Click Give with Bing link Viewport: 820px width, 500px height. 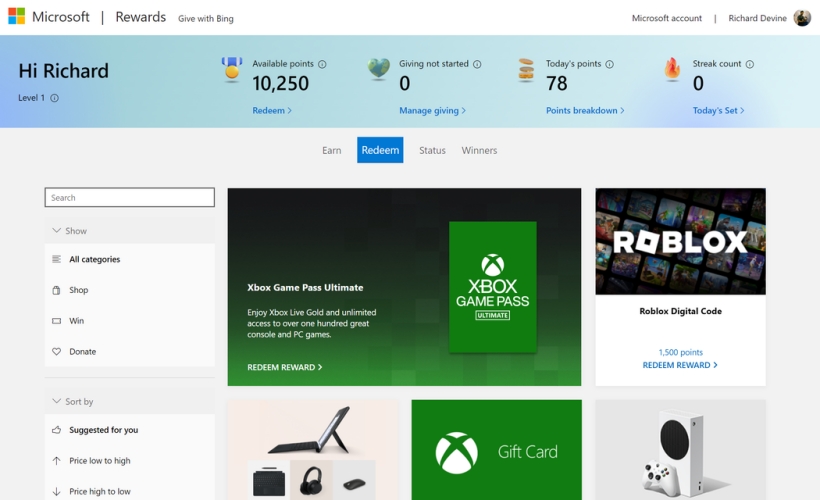coord(206,18)
